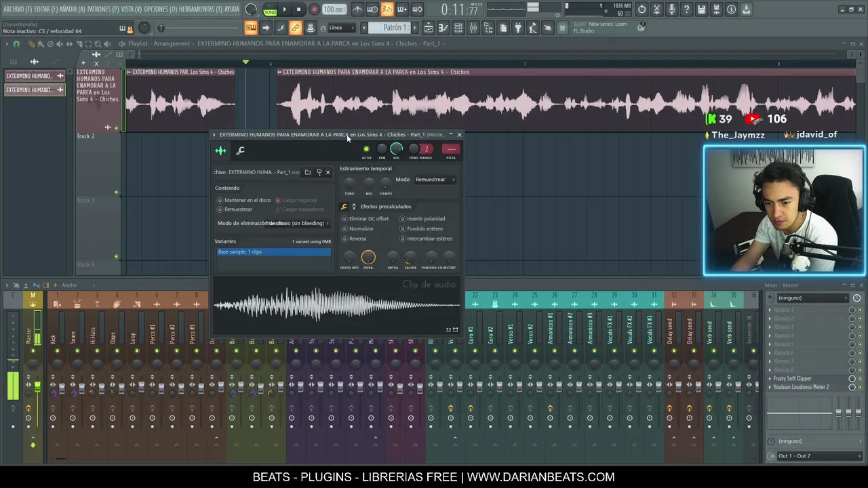
Task: Enable Intercambiar estéreo option
Action: tap(426, 239)
